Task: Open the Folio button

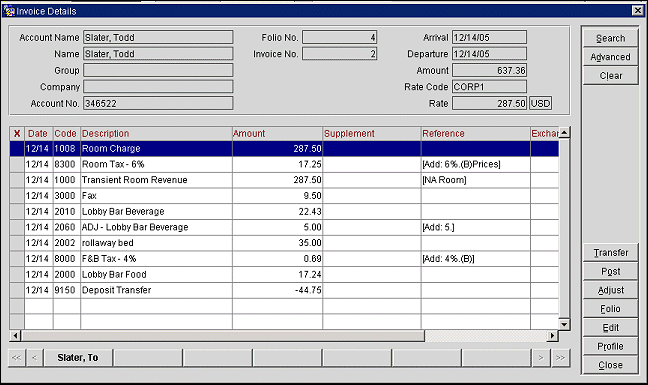Action: click(x=610, y=309)
